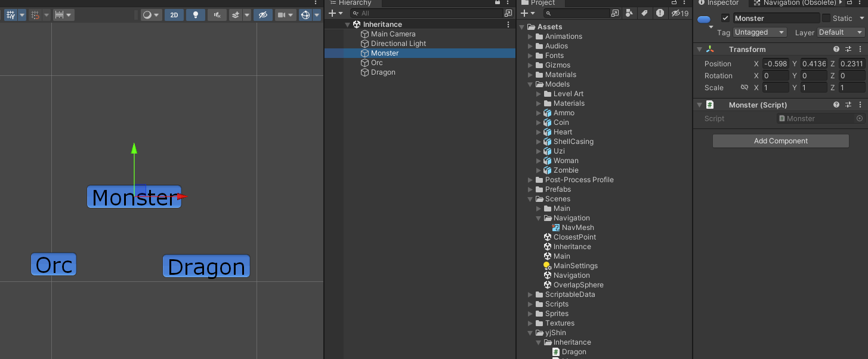Open the Inheritance scene kebab menu
The image size is (868, 359).
click(508, 24)
